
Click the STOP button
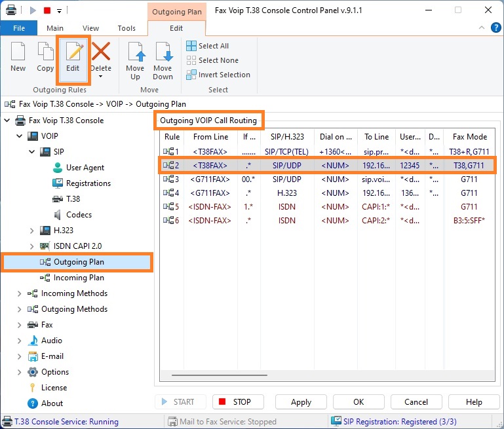click(238, 402)
